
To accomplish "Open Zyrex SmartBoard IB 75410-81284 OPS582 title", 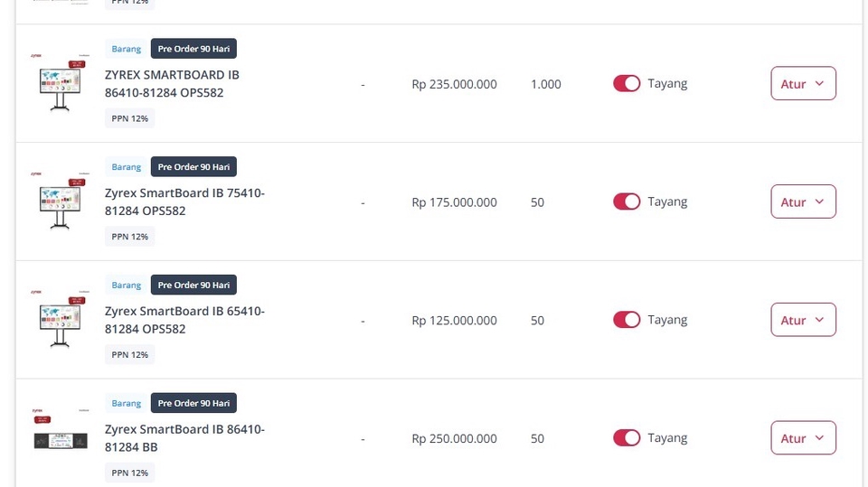I will [184, 202].
